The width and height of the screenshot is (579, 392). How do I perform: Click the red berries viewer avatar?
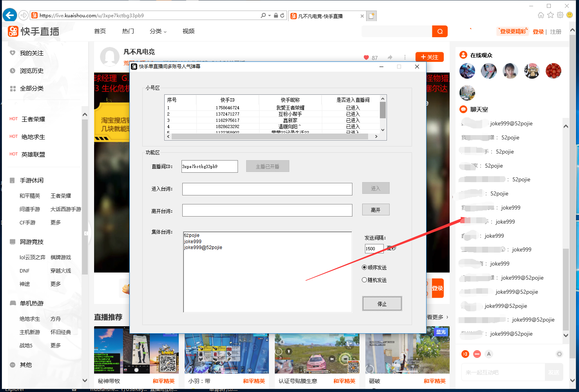554,71
